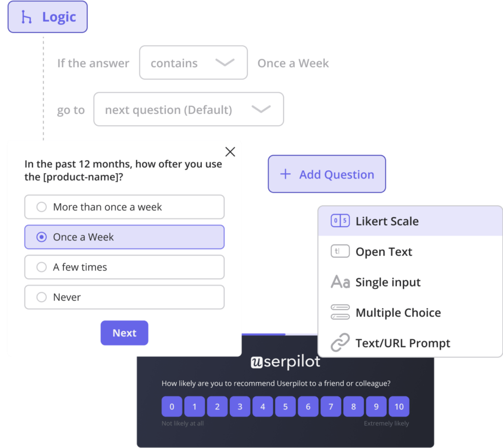Image resolution: width=503 pixels, height=448 pixels.
Task: Select the "A few times" radio option
Action: pyautogui.click(x=42, y=267)
